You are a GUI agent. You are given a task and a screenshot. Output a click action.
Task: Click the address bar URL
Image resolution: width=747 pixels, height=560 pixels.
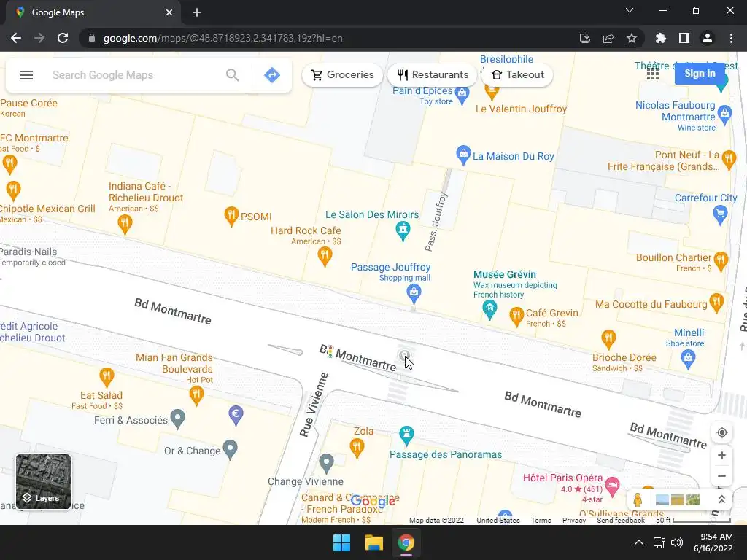click(223, 38)
